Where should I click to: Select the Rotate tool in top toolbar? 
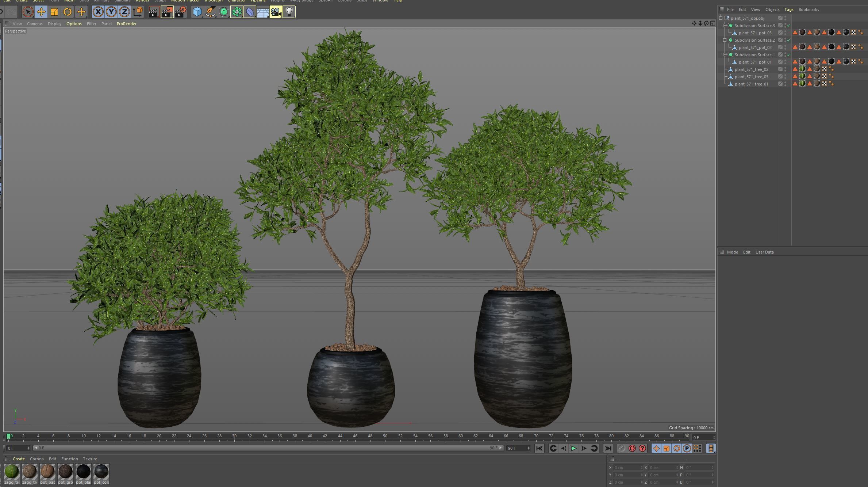click(x=68, y=12)
